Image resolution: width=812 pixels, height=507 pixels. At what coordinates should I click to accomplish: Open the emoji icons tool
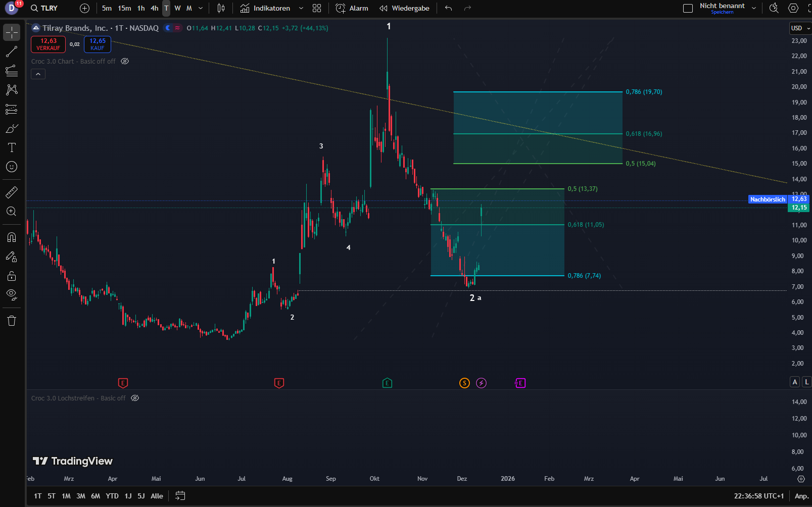[12, 167]
